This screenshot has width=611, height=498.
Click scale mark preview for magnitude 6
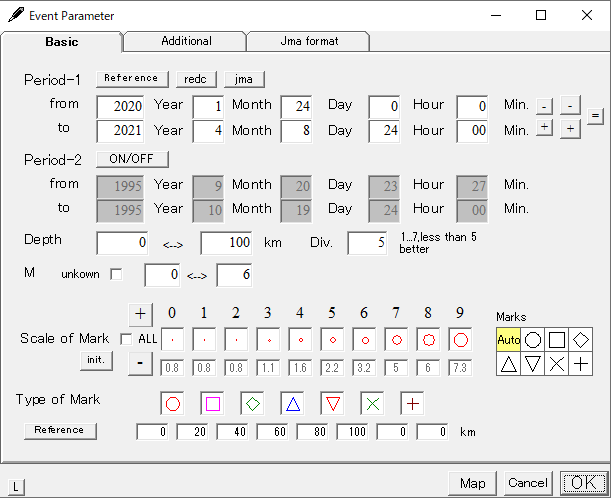point(364,340)
